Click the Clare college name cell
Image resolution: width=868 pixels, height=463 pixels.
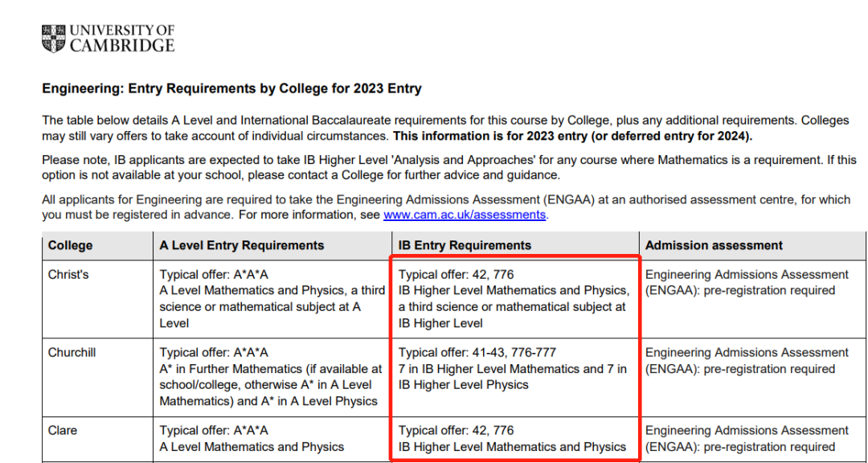pyautogui.click(x=97, y=439)
